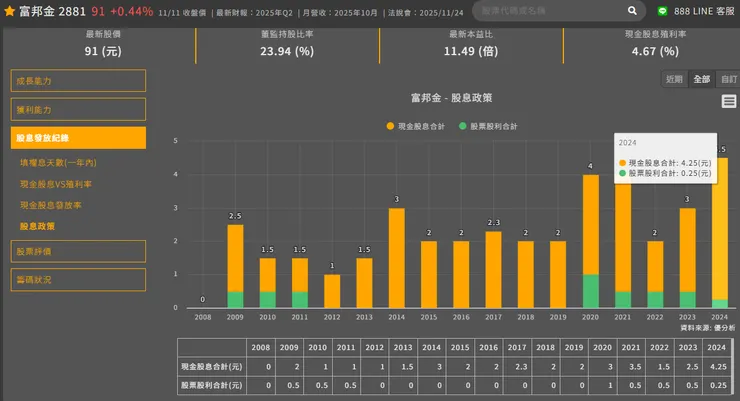
Task: Open the 888 LINE 客服 link
Action: [704, 11]
